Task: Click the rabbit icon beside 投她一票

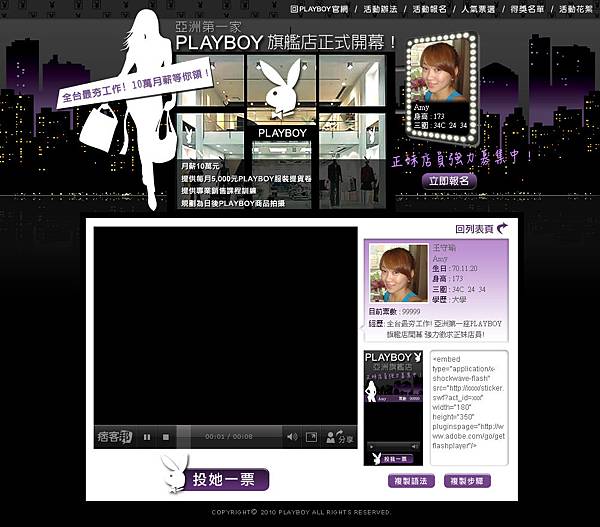Action: point(174,473)
